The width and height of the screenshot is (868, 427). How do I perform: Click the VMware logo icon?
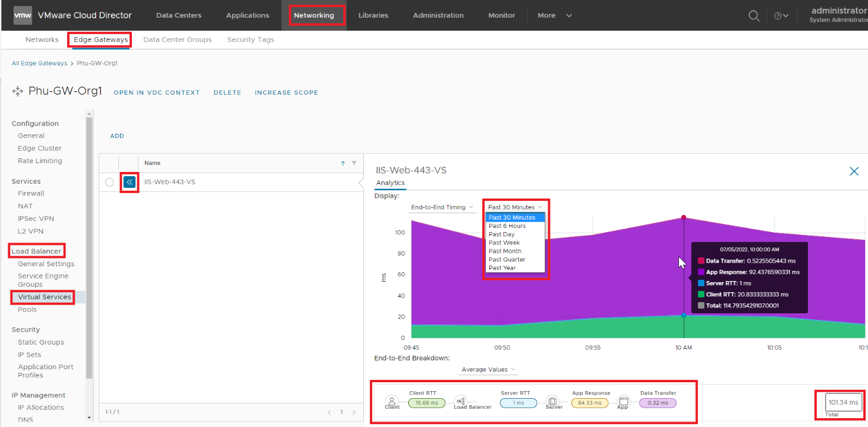[x=22, y=15]
